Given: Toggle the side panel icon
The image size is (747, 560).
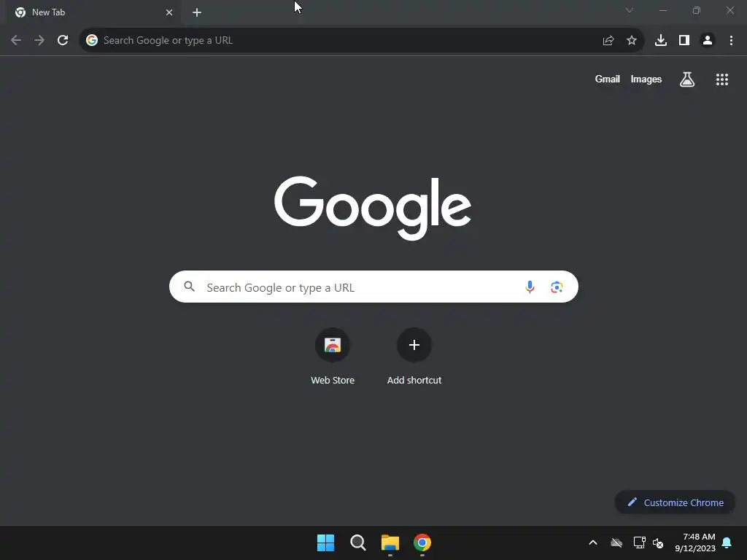Looking at the screenshot, I should (684, 41).
